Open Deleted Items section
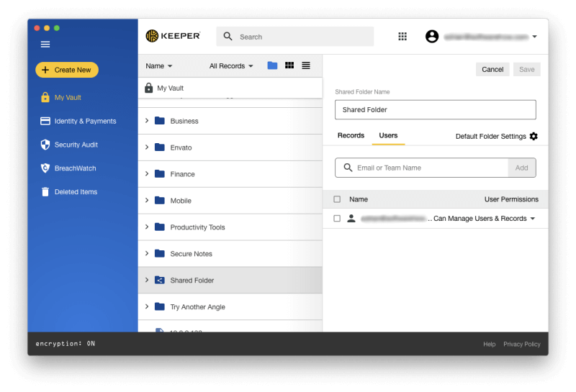 pyautogui.click(x=76, y=192)
